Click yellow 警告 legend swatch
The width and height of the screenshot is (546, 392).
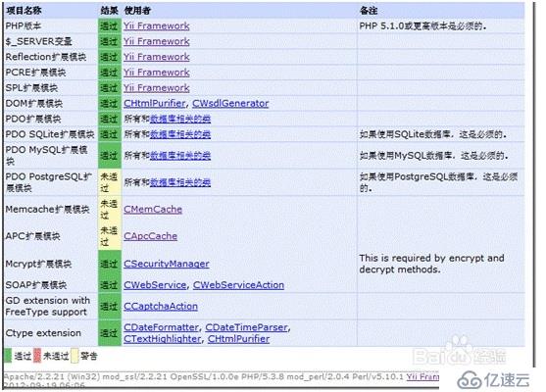(x=74, y=356)
